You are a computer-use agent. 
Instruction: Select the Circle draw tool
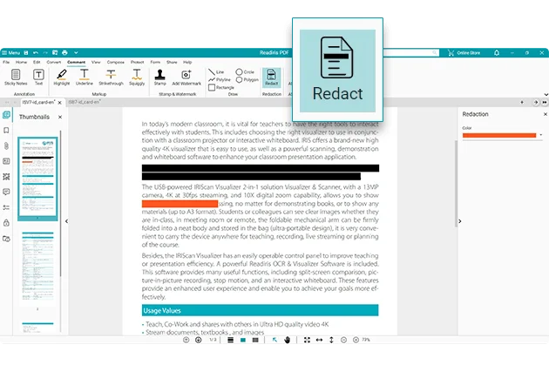pos(245,71)
